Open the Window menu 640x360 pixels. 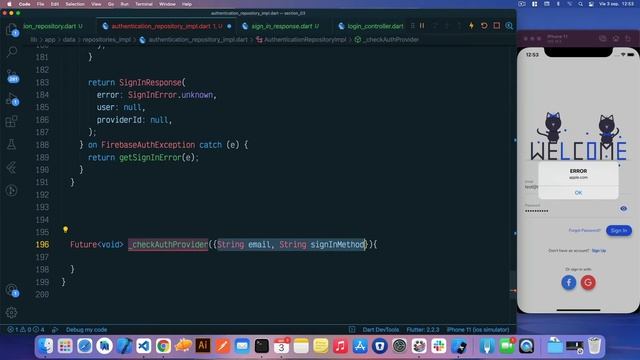tap(167, 4)
